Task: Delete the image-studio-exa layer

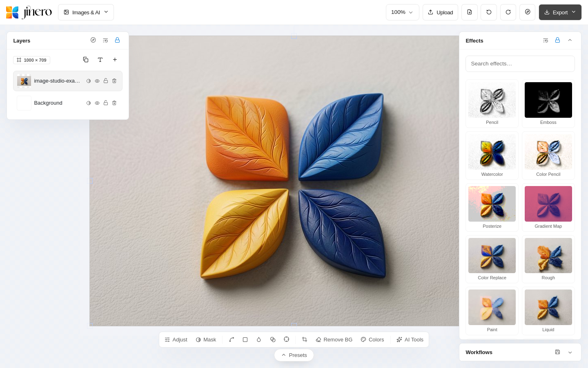Action: [x=114, y=81]
